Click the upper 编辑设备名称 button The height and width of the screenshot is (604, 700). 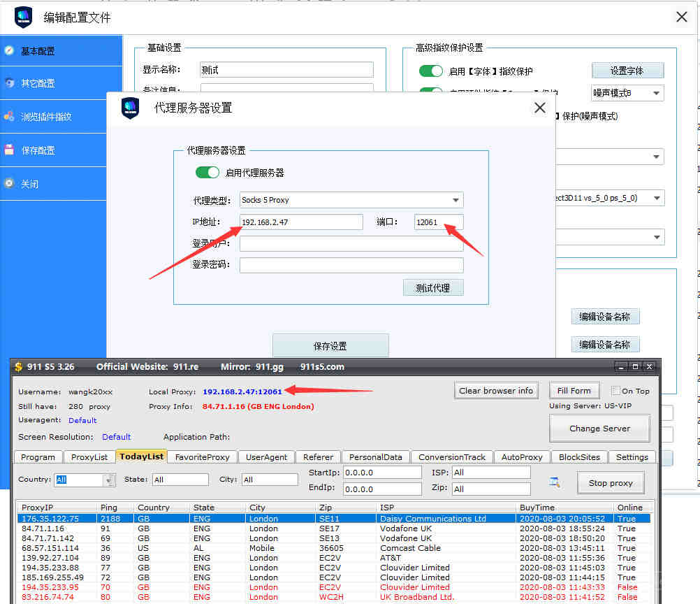605,317
